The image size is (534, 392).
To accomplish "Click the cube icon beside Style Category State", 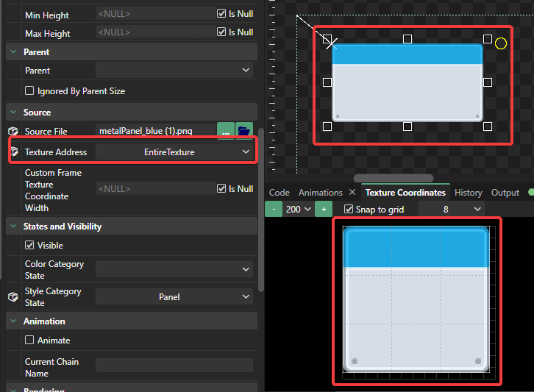I will pyautogui.click(x=13, y=297).
